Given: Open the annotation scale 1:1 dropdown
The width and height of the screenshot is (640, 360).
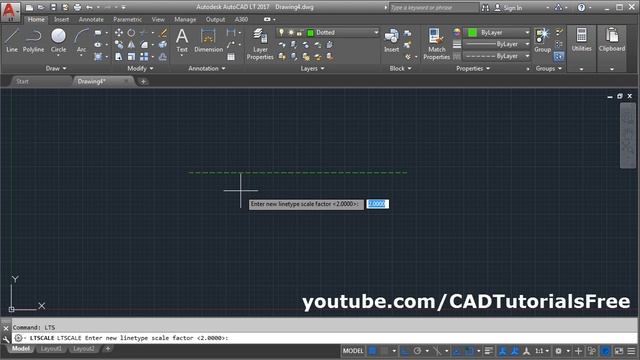Looking at the screenshot, I should coord(542,351).
